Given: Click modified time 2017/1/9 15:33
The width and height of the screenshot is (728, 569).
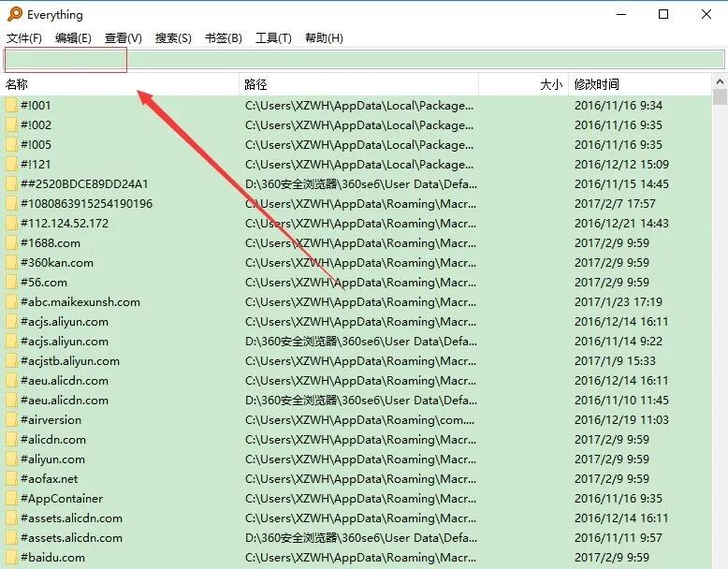Looking at the screenshot, I should [x=615, y=361].
